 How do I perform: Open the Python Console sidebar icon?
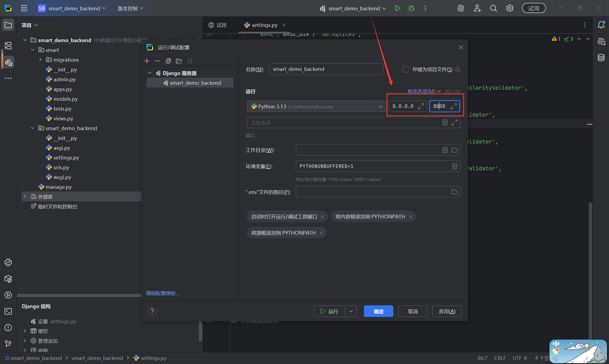[x=8, y=262]
